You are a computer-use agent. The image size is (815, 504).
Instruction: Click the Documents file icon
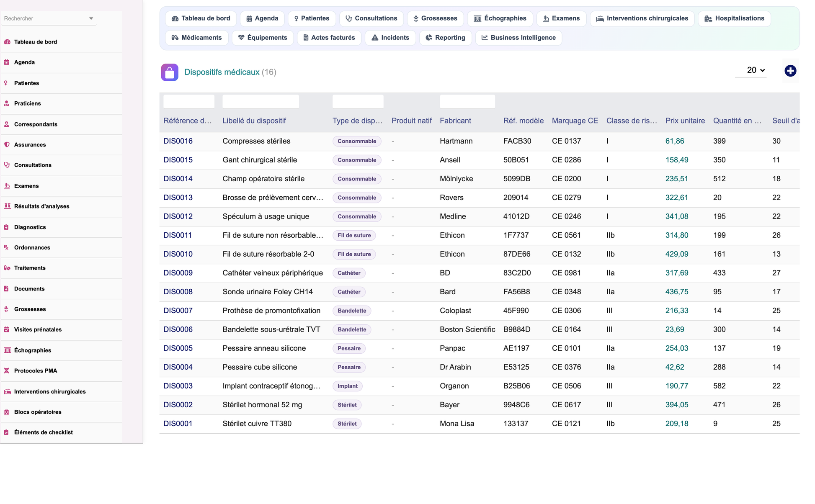[x=7, y=289]
